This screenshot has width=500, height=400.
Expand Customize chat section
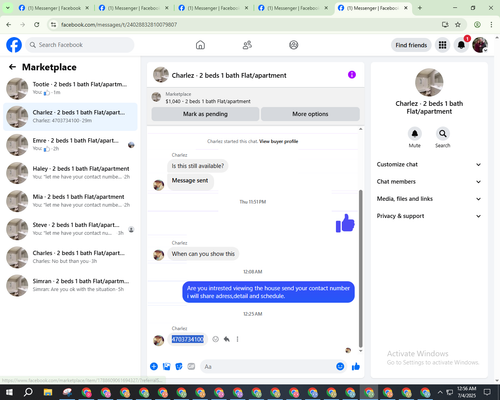tap(429, 164)
